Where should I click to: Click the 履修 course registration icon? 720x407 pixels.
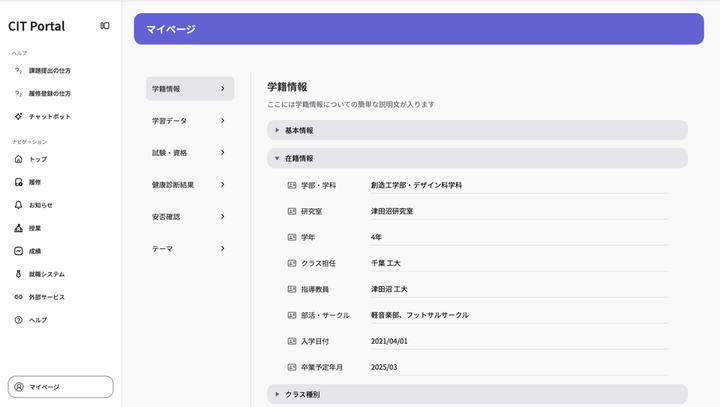coord(18,182)
